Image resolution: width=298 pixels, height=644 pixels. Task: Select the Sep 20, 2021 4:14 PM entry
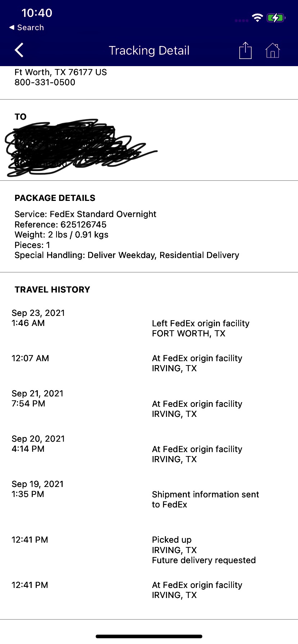pyautogui.click(x=38, y=444)
